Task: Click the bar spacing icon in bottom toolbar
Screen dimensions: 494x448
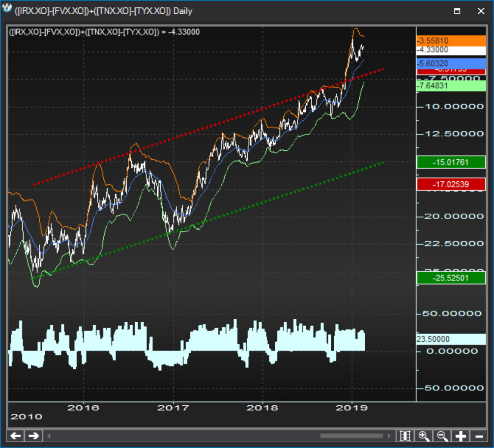Action: point(405,436)
